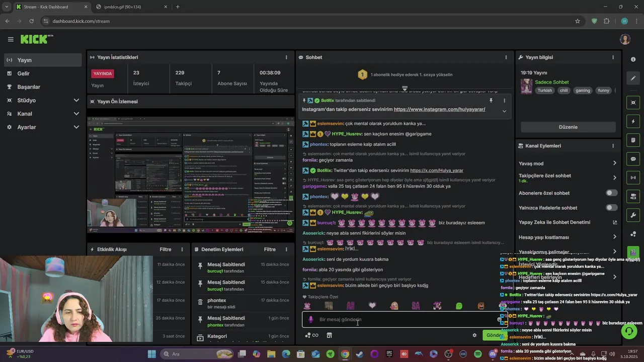Expand the pinned message chevron

(504, 111)
